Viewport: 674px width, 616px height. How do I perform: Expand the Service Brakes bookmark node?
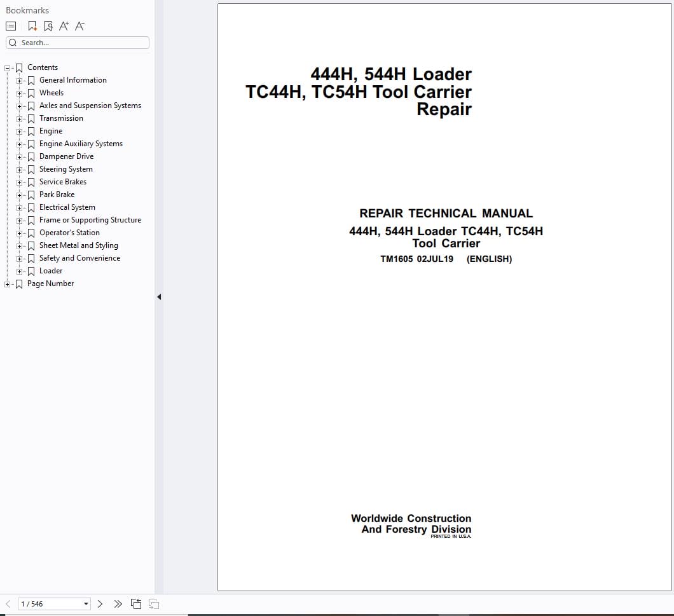pos(19,182)
